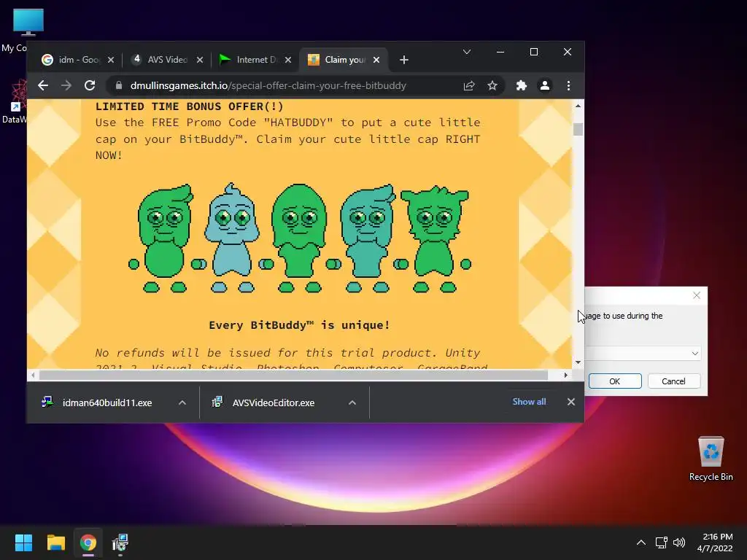Screen dimensions: 747x560
Task: Open the Windows Start menu
Action: [23, 542]
